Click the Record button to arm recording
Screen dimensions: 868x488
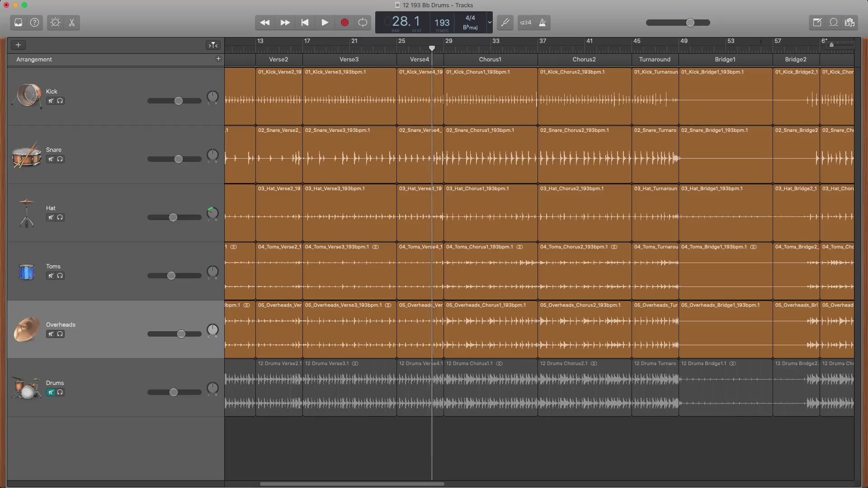pos(344,22)
